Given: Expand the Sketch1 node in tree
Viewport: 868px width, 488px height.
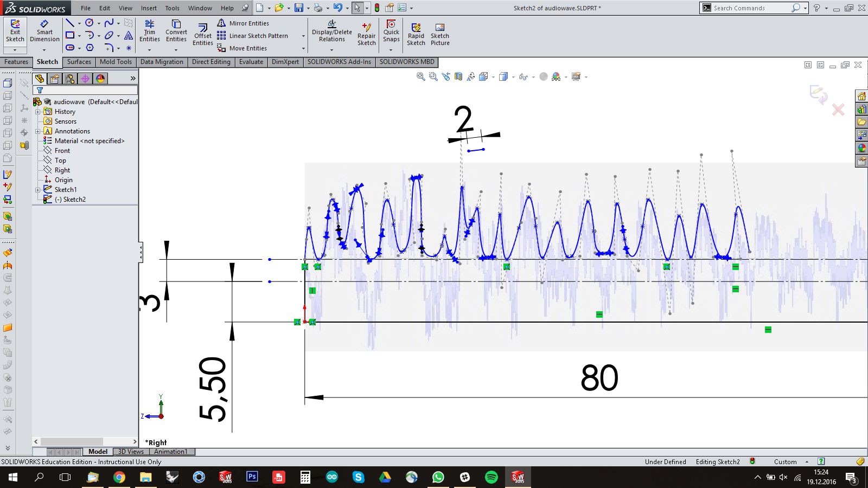Looking at the screenshot, I should (x=38, y=190).
